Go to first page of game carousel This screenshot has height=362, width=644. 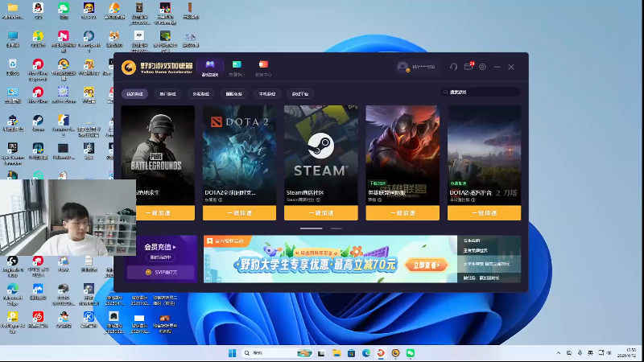click(x=311, y=228)
